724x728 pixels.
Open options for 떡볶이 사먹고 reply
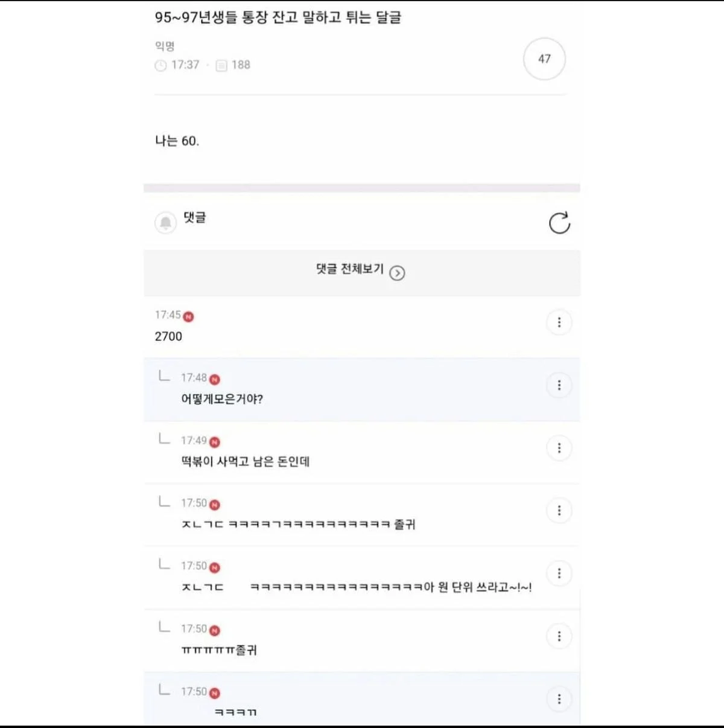pos(559,448)
